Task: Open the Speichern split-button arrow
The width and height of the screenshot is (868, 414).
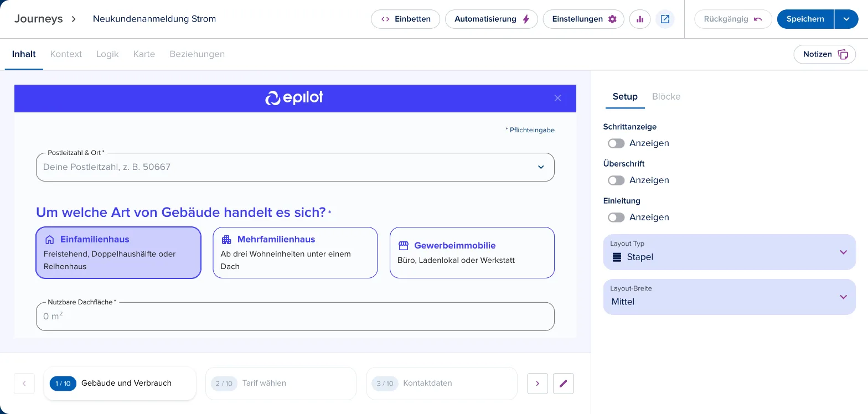Action: pyautogui.click(x=846, y=19)
